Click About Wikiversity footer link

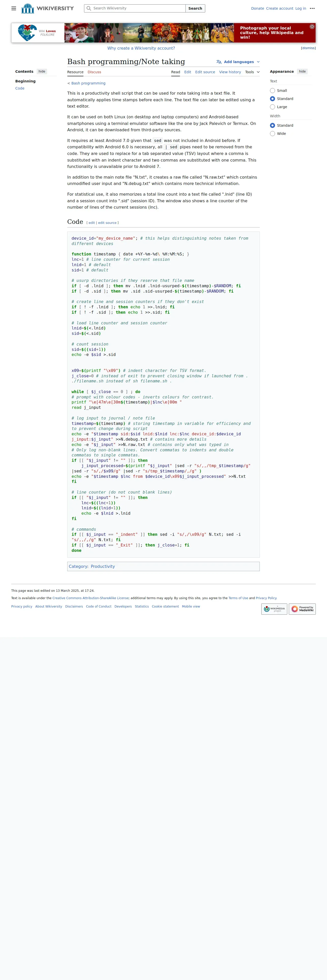[49, 607]
